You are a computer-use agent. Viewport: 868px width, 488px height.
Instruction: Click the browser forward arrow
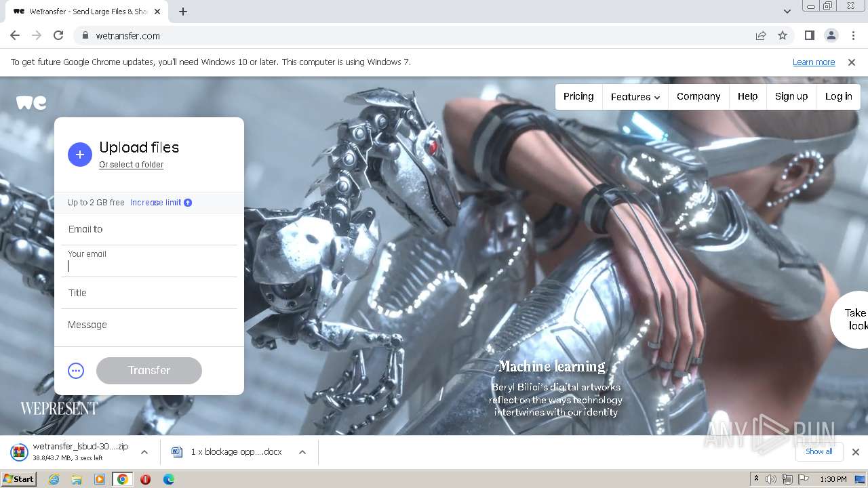click(37, 36)
